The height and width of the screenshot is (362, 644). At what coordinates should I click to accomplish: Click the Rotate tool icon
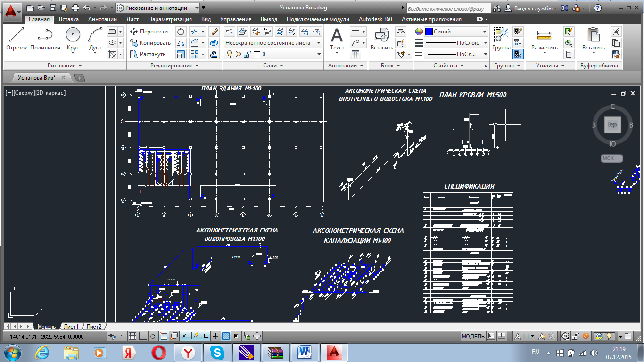181,32
